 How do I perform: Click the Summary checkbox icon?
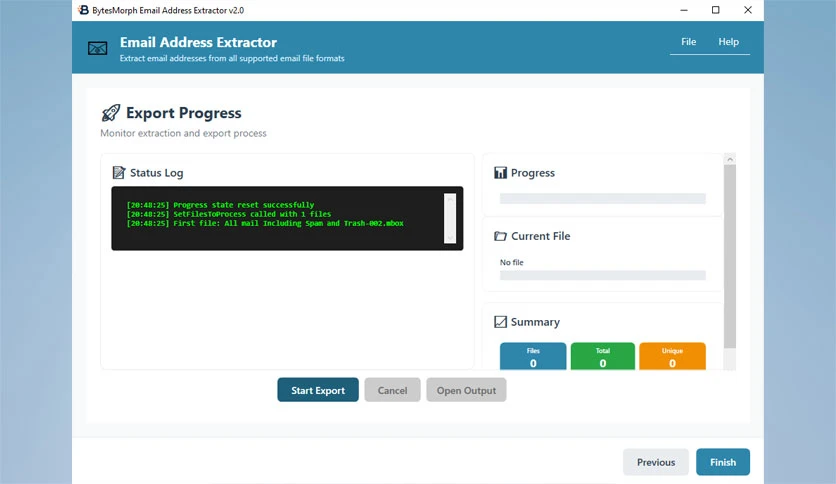500,321
